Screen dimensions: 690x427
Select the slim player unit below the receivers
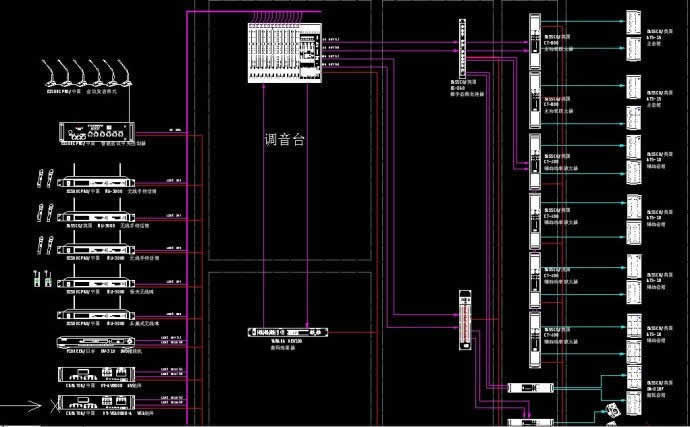90,344
